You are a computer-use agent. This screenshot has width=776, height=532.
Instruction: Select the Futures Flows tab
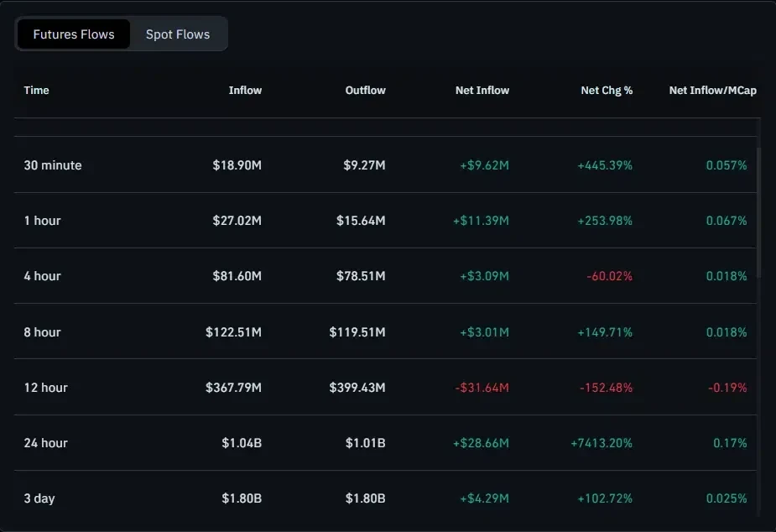[x=73, y=34]
